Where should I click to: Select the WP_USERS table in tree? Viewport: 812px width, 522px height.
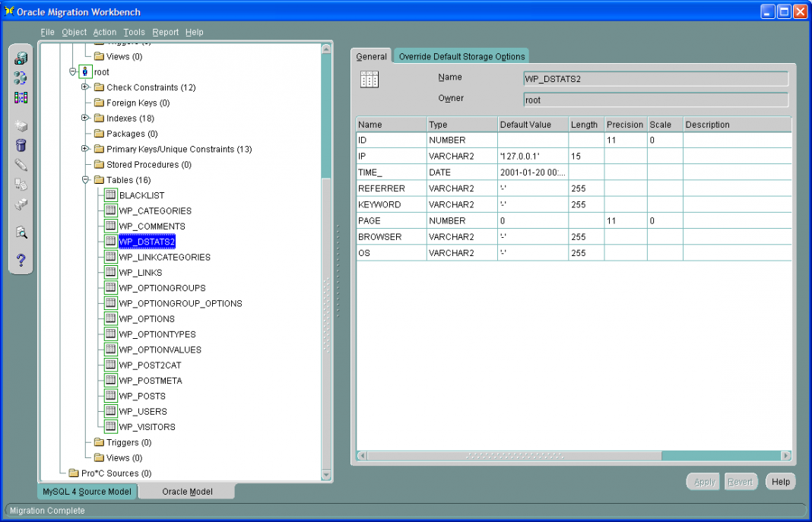click(x=142, y=411)
